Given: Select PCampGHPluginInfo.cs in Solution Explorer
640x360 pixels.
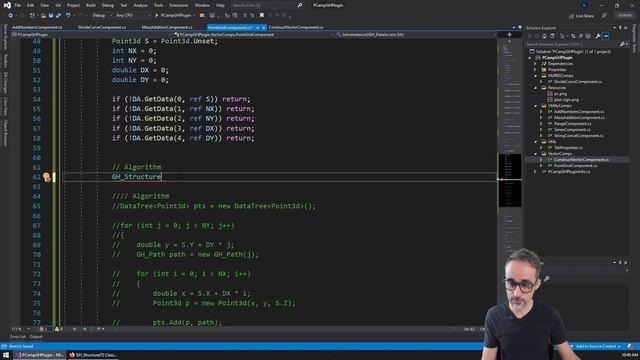Looking at the screenshot, I should (x=569, y=172).
